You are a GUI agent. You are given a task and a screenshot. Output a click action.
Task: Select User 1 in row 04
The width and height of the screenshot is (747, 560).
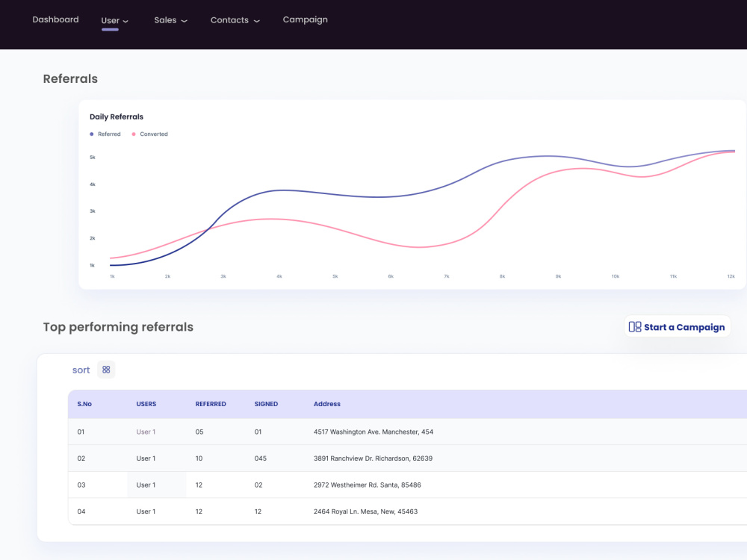146,511
